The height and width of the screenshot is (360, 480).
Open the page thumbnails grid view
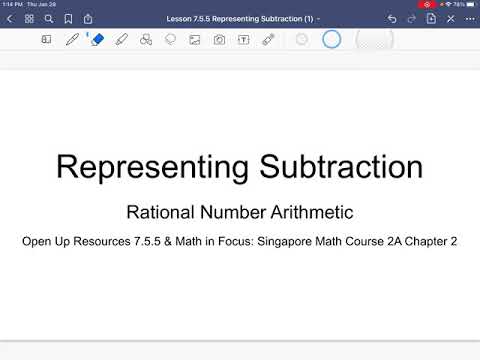29,19
